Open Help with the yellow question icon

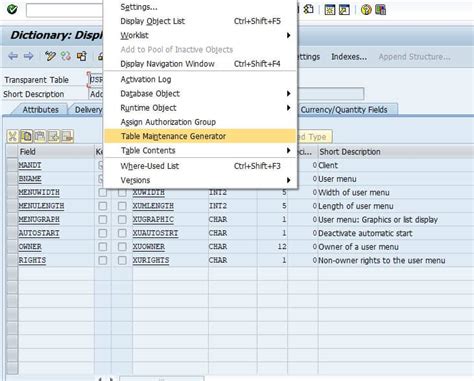(366, 10)
